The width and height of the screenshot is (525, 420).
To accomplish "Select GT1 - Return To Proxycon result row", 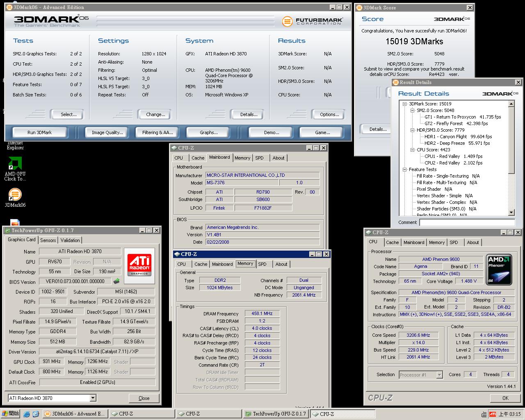I will pyautogui.click(x=463, y=117).
